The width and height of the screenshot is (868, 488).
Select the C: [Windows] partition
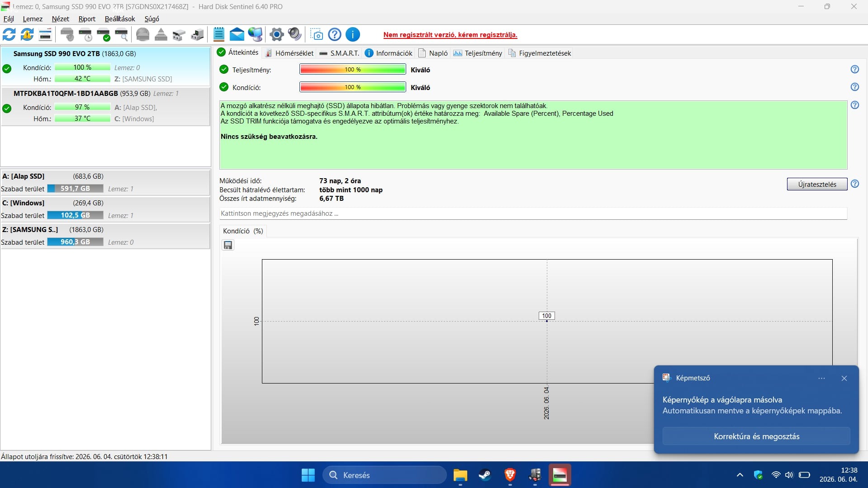(105, 209)
